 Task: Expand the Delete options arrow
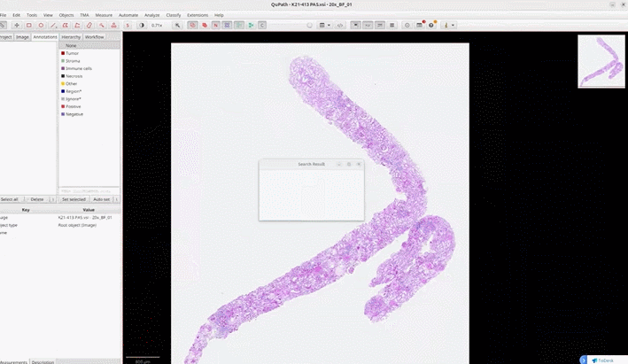point(52,199)
